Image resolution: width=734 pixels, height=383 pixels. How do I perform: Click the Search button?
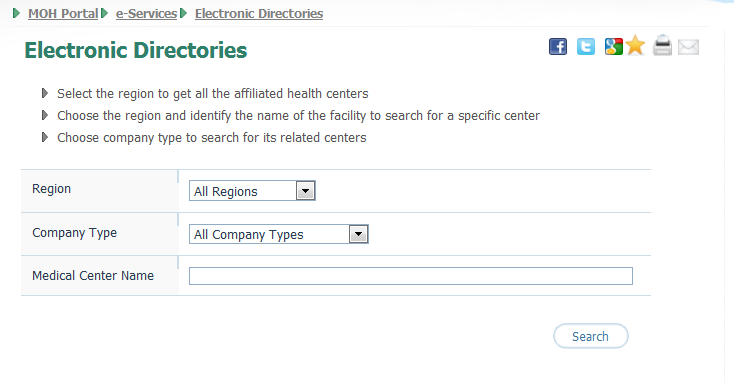(x=591, y=336)
